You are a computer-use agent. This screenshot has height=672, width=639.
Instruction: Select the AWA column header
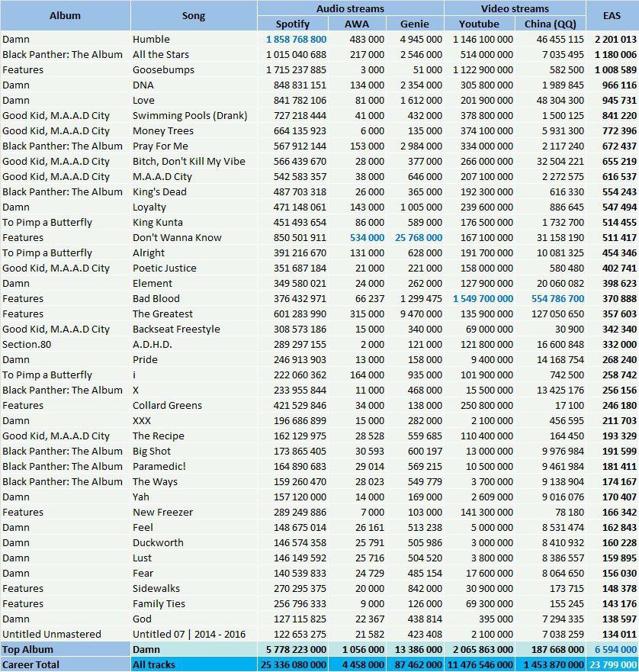coord(357,24)
